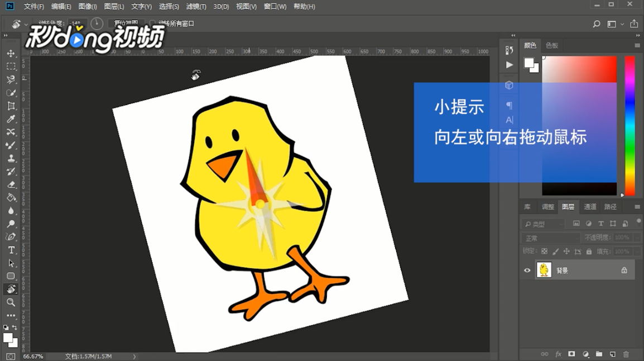The width and height of the screenshot is (644, 361).
Task: Open the Actions panel play icon
Action: [510, 65]
